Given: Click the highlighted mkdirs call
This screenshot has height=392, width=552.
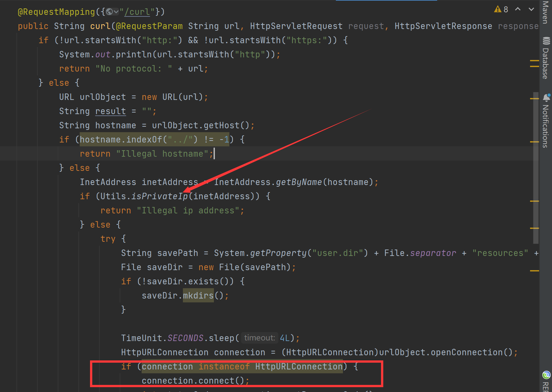Looking at the screenshot, I should coord(198,296).
